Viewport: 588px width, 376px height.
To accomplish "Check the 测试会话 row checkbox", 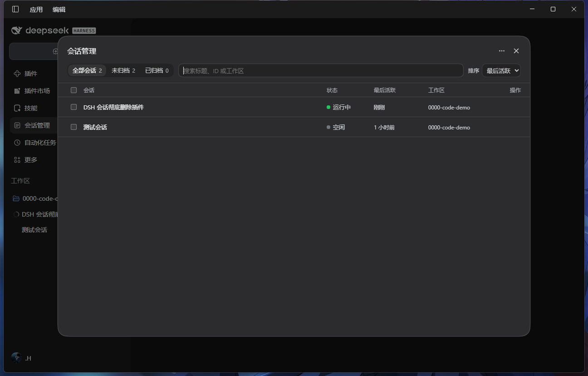I will pos(73,127).
